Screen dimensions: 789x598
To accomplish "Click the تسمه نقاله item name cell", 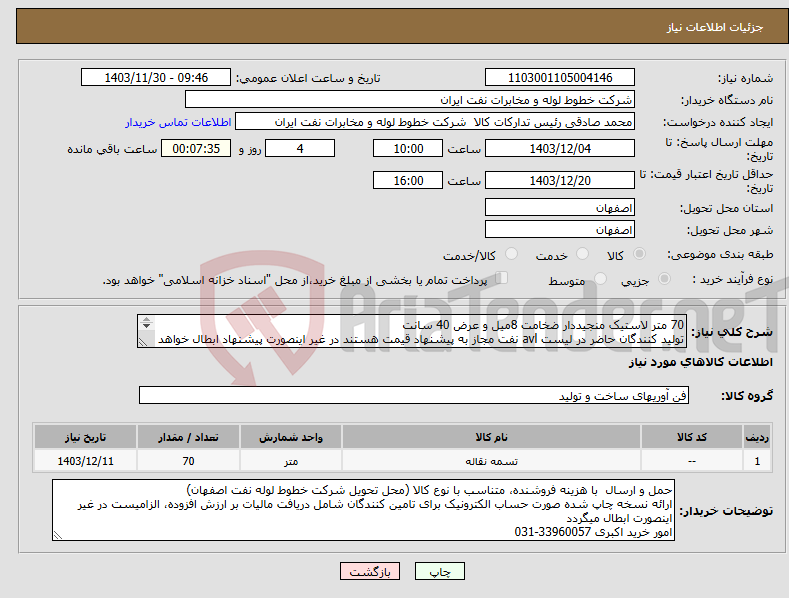I will 491,461.
